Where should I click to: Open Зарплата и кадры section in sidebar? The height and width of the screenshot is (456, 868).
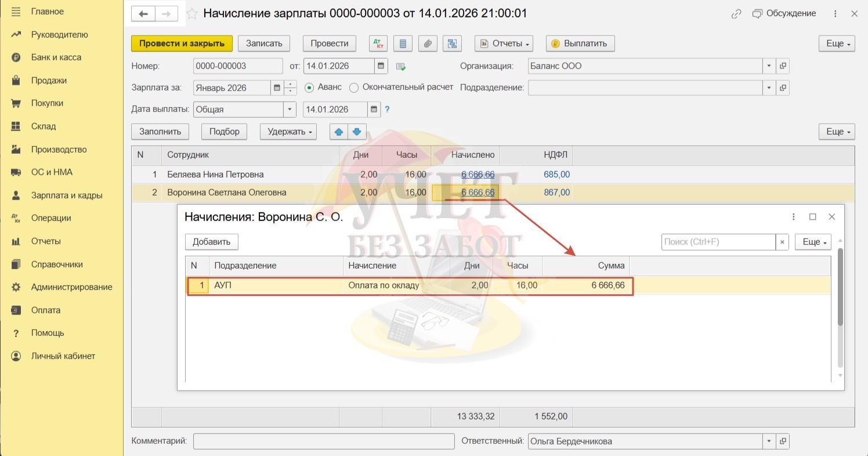click(x=67, y=196)
